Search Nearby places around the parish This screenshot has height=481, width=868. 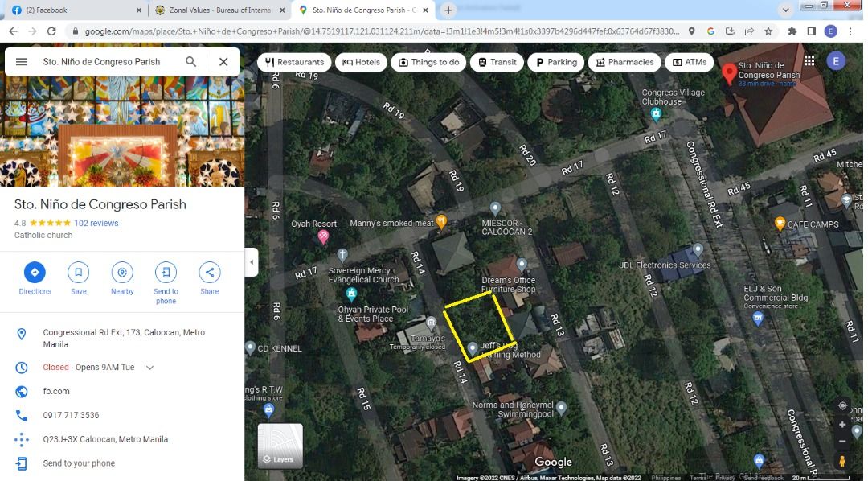click(x=122, y=273)
